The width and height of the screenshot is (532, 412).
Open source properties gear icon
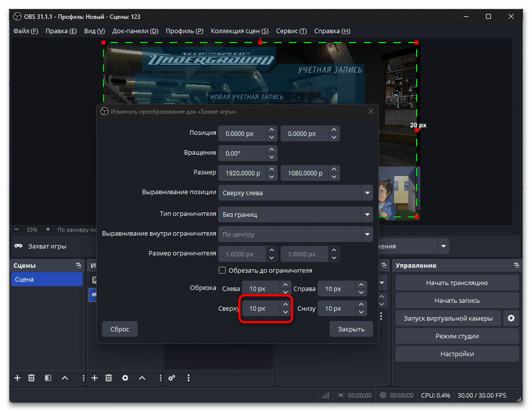(x=125, y=378)
